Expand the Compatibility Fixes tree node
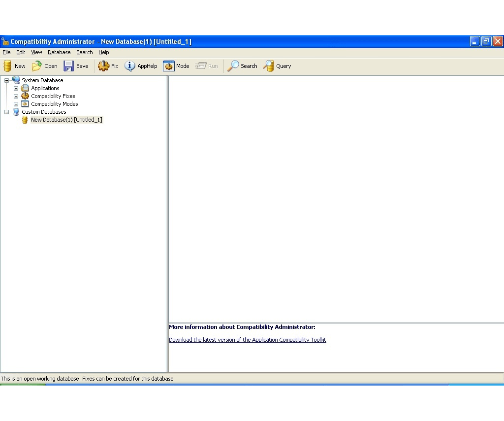 pyautogui.click(x=16, y=96)
